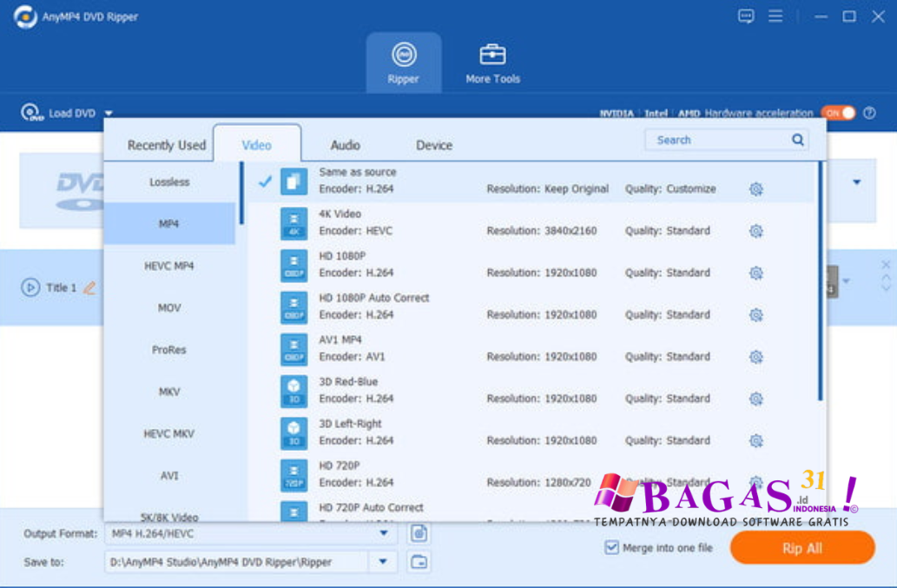Select the HEVC MP4 category
This screenshot has width=897, height=588.
[x=169, y=266]
